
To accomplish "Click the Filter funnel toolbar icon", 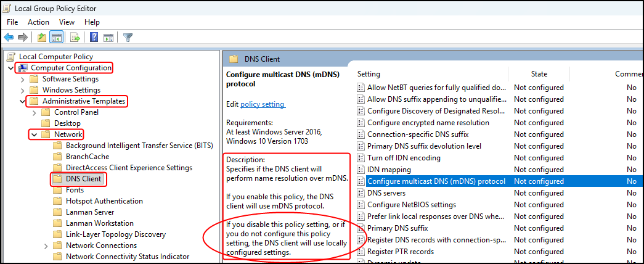I will (x=128, y=38).
